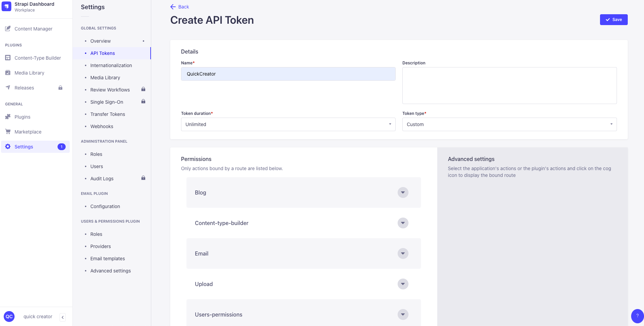Open Roles under Administration Panel

pos(96,154)
